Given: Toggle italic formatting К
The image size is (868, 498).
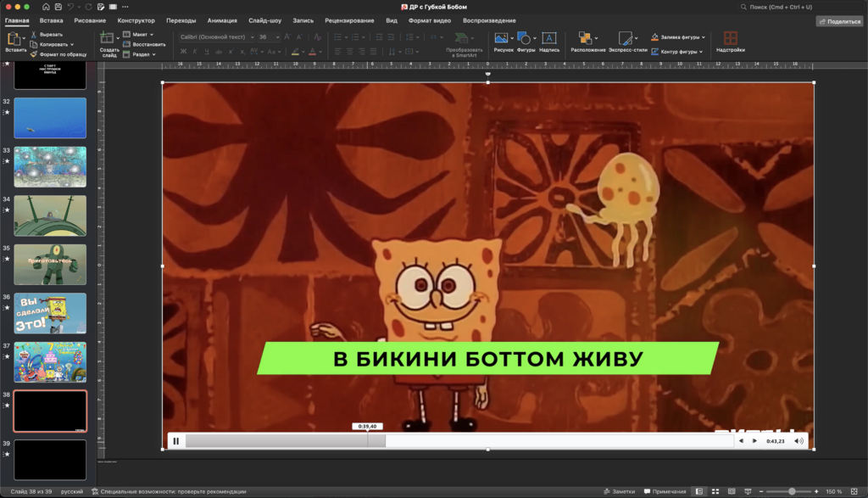Looking at the screenshot, I should [195, 52].
